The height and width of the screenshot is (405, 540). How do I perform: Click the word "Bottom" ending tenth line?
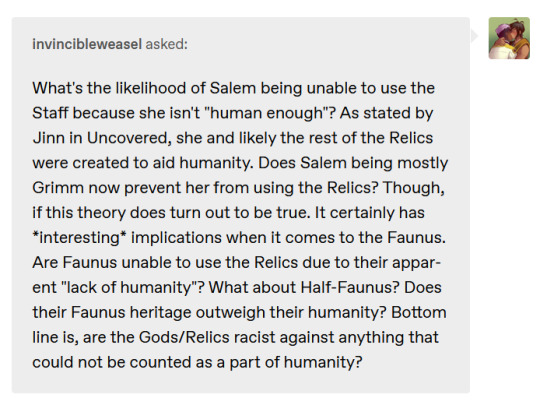419,312
